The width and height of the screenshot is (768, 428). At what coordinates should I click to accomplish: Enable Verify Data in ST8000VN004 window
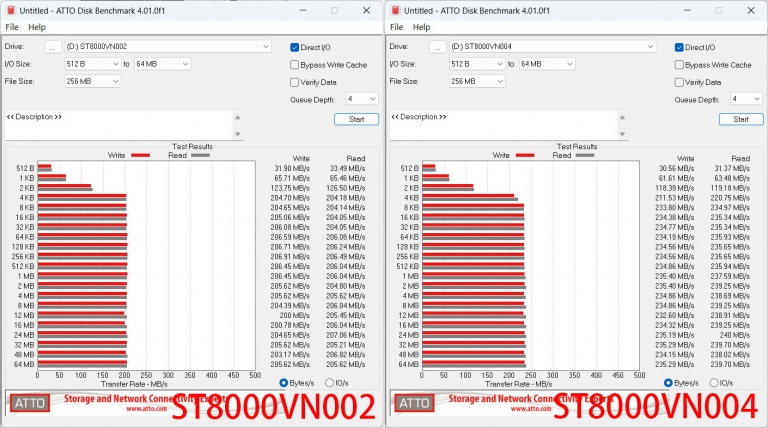[679, 82]
